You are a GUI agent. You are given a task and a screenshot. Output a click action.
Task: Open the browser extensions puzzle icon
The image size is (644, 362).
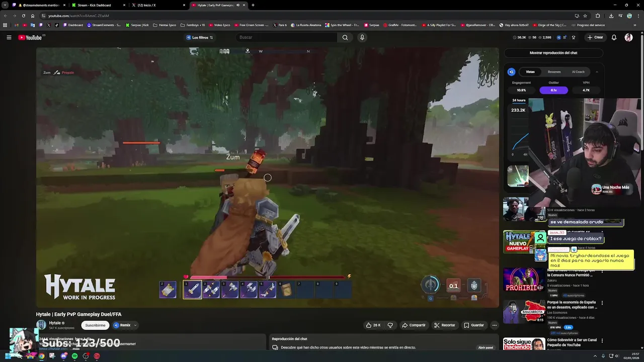(x=598, y=16)
